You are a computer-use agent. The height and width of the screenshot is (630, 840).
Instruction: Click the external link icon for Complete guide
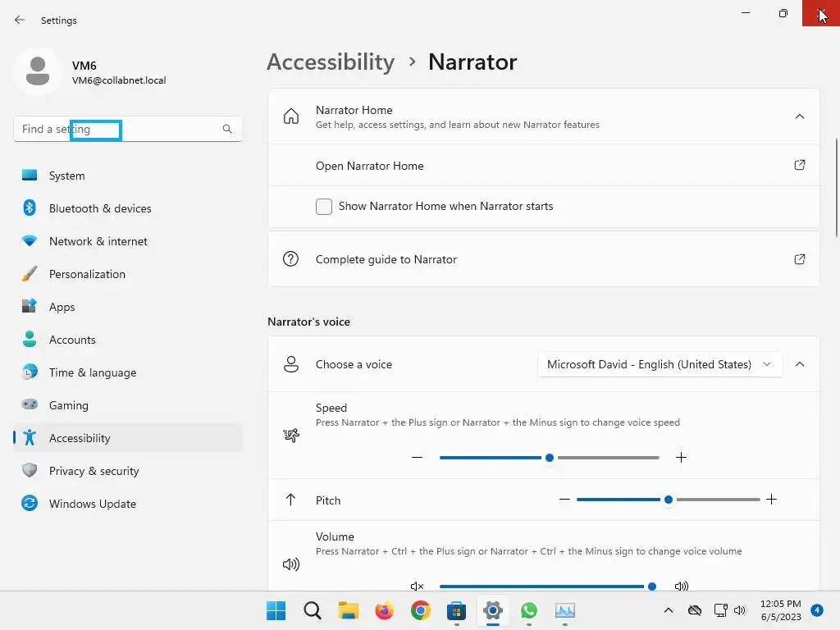(800, 259)
